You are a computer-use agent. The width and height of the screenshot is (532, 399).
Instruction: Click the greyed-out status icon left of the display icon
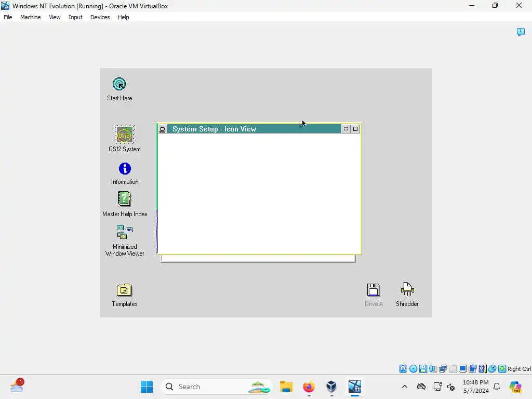point(453,369)
